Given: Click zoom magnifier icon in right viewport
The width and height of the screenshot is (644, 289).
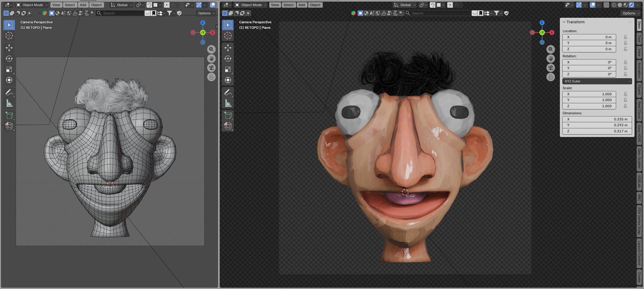Looking at the screenshot, I should [x=551, y=48].
